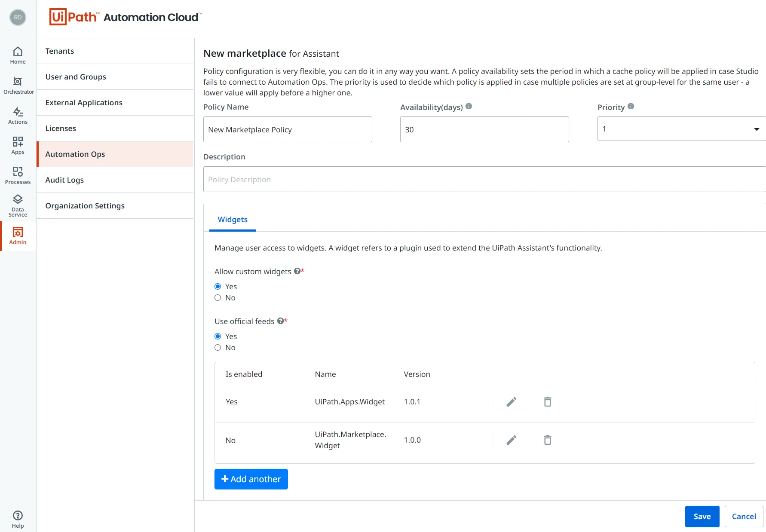Select the UiPath.Apps.Widget name cell

349,402
